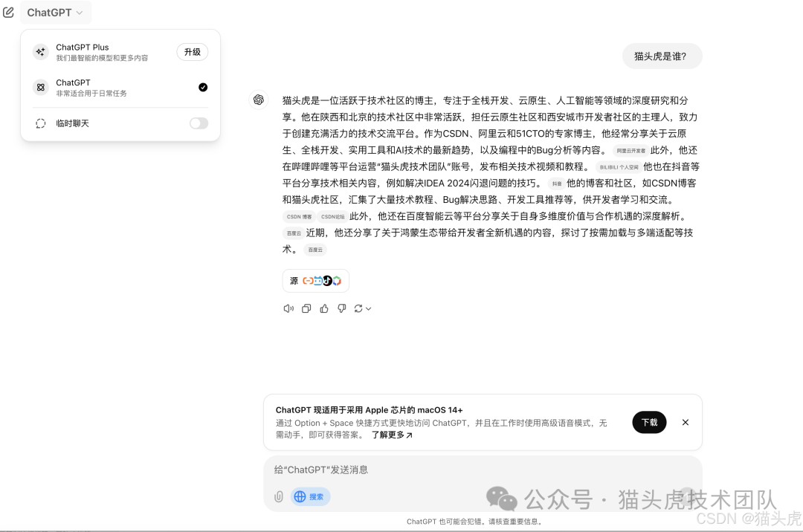Toggle the 搜索 web search button
Viewport: 803px width, 532px height.
point(310,496)
